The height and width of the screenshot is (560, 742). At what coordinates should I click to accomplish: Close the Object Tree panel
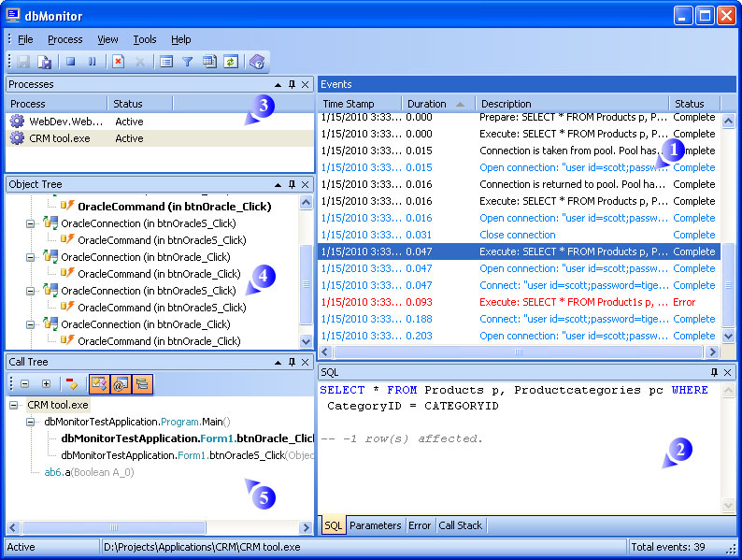[x=306, y=184]
